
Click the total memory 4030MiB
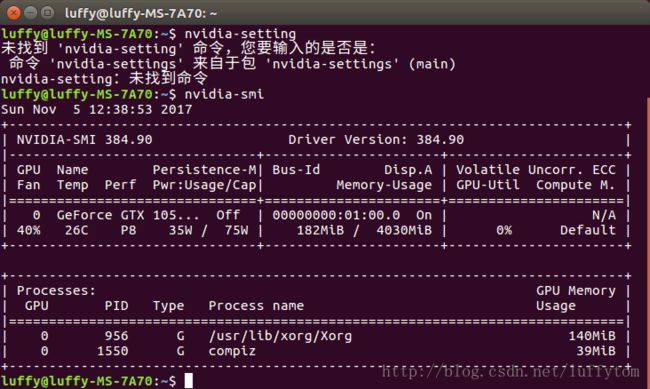[x=404, y=231]
